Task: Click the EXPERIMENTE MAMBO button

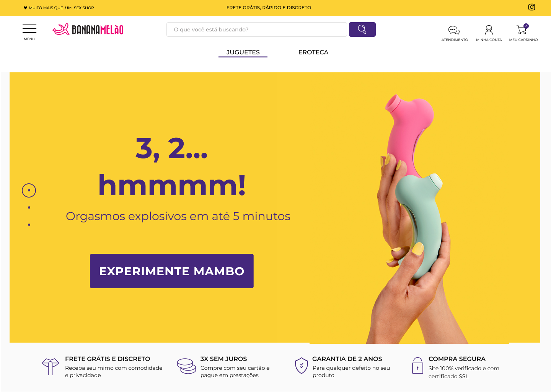Action: click(172, 271)
